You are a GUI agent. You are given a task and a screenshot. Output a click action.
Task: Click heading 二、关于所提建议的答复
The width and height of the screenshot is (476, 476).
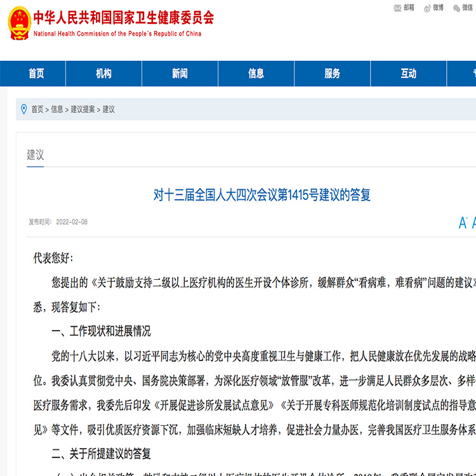(x=101, y=454)
